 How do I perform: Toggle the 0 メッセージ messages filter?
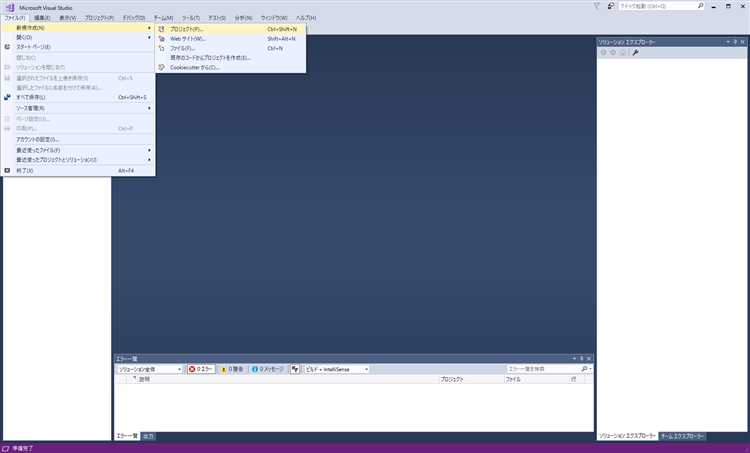267,369
